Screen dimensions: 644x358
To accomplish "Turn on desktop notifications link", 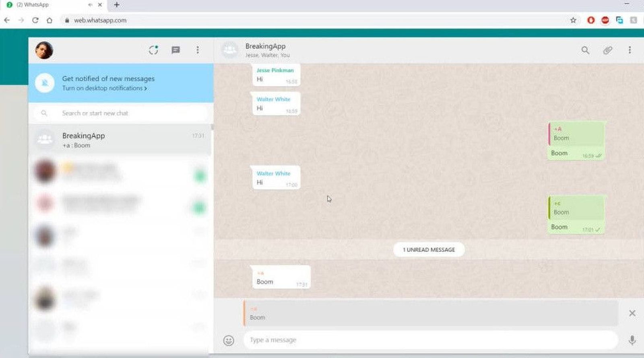I will 104,88.
